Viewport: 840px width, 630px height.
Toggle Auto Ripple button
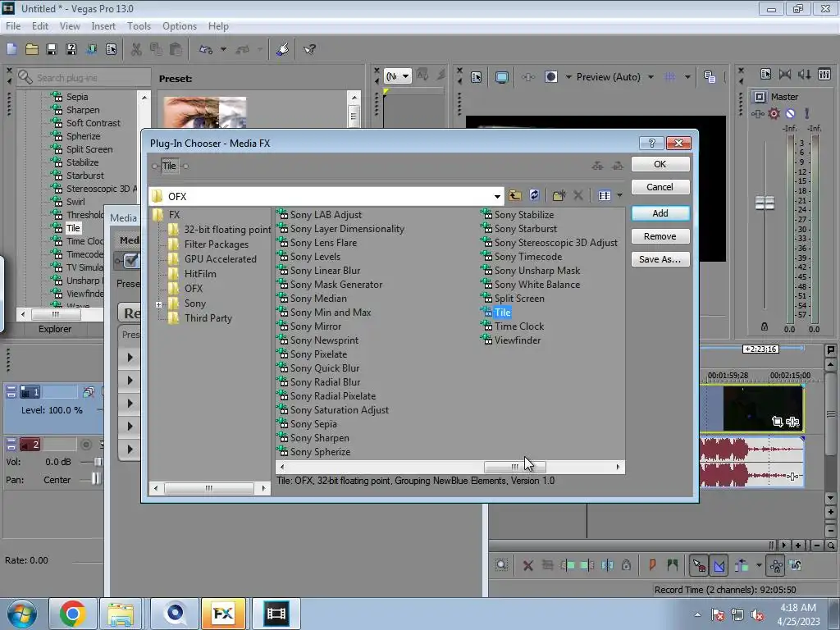click(742, 565)
